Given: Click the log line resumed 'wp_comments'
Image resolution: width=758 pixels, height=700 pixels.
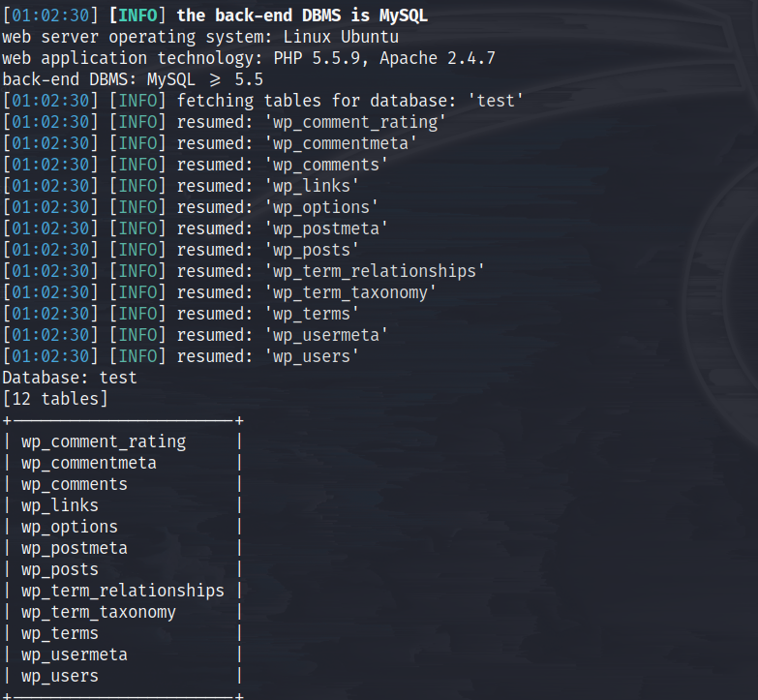Looking at the screenshot, I should pyautogui.click(x=196, y=165).
